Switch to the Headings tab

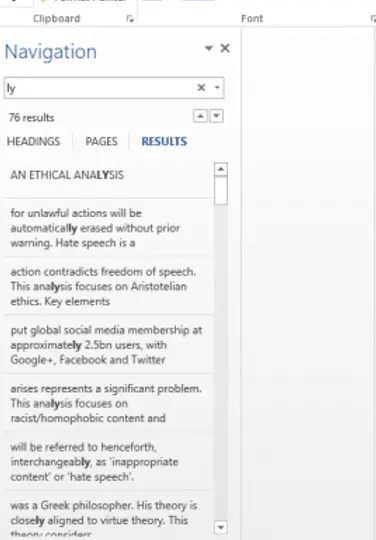[x=33, y=141]
